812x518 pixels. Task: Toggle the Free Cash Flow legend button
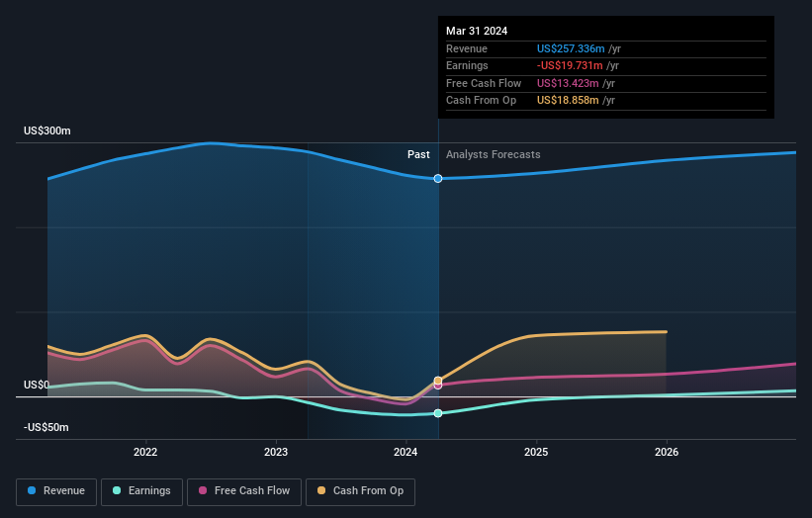tap(244, 491)
